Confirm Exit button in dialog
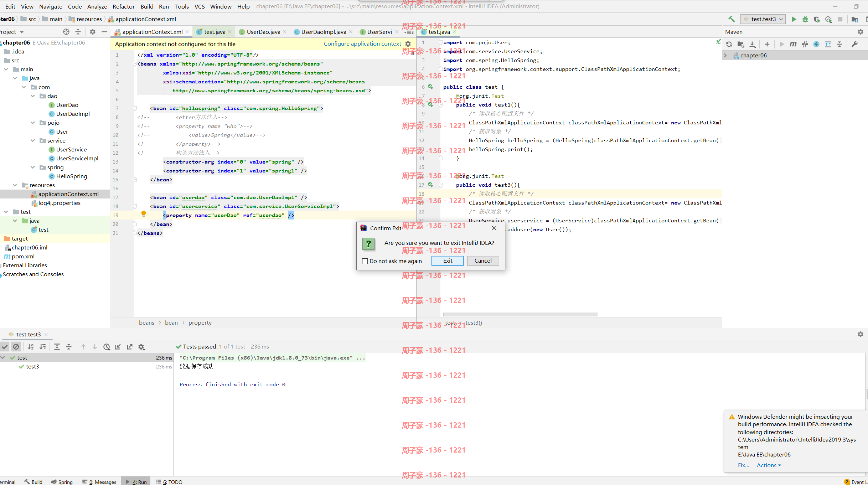This screenshot has width=868, height=485. pyautogui.click(x=448, y=261)
